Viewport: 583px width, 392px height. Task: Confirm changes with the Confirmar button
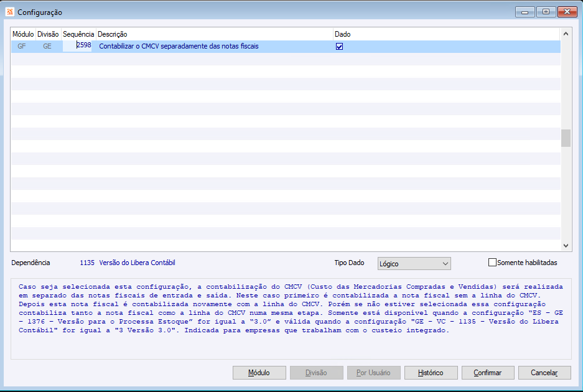tap(487, 373)
